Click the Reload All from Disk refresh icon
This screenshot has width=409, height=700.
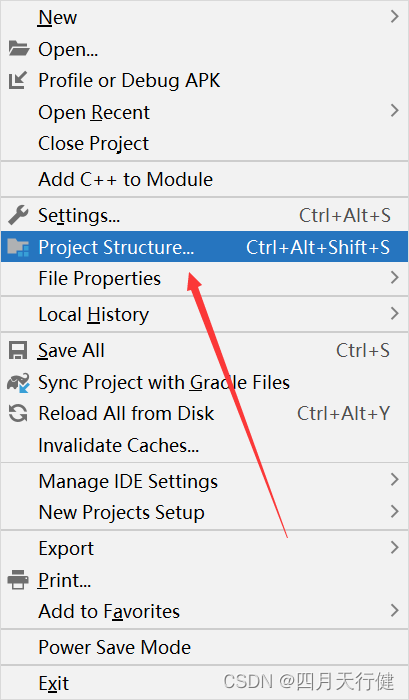coord(18,413)
